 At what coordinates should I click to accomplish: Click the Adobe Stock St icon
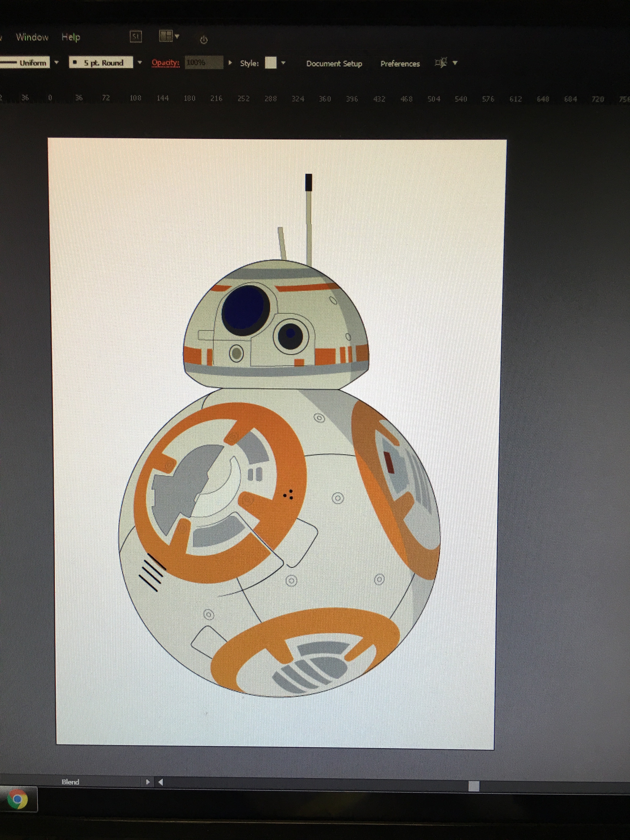136,36
